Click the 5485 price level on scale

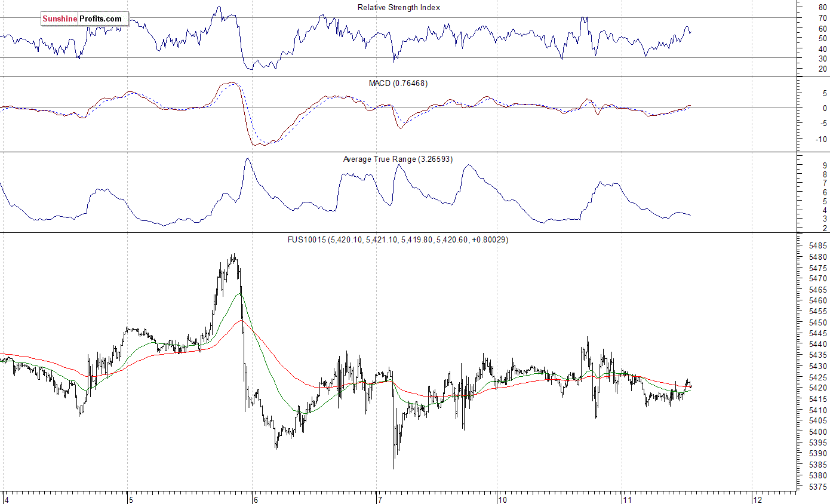click(818, 246)
